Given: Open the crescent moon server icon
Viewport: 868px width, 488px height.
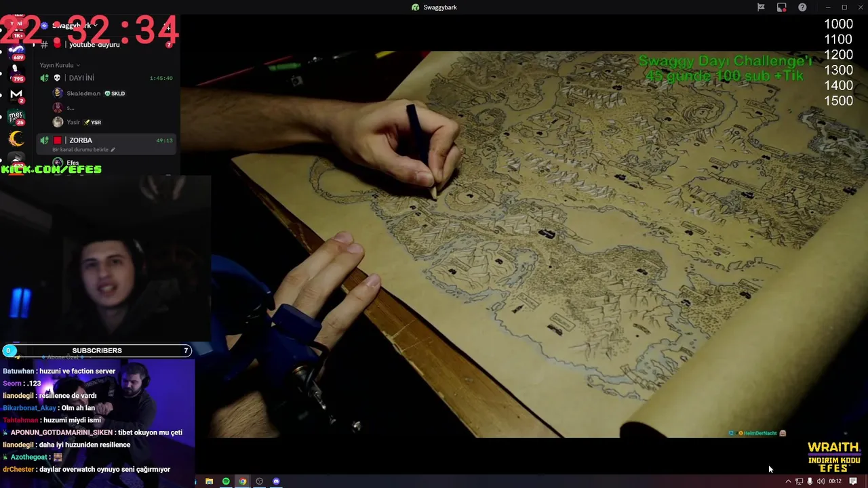Looking at the screenshot, I should click(x=16, y=139).
